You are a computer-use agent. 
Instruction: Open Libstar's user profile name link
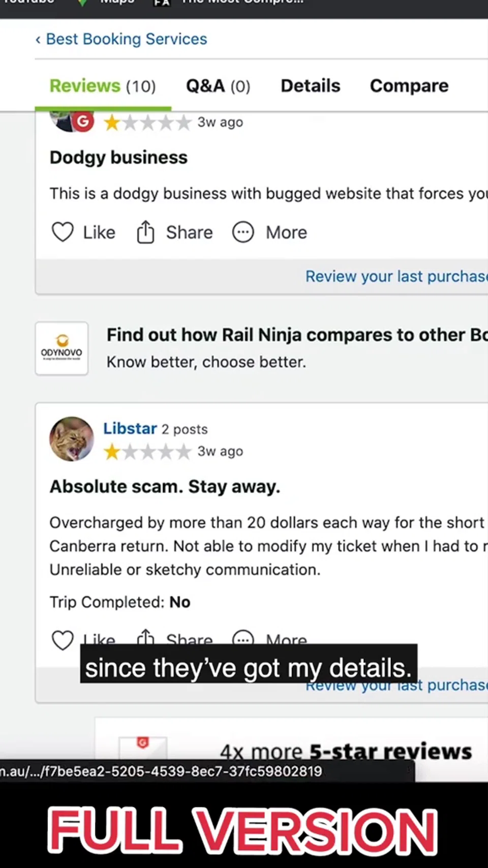click(130, 429)
